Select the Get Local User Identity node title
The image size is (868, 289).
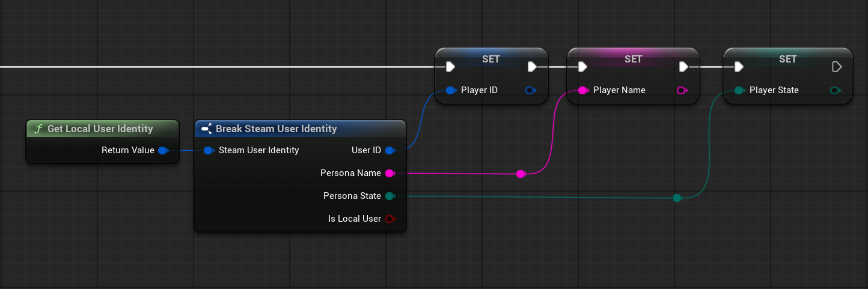coord(100,129)
